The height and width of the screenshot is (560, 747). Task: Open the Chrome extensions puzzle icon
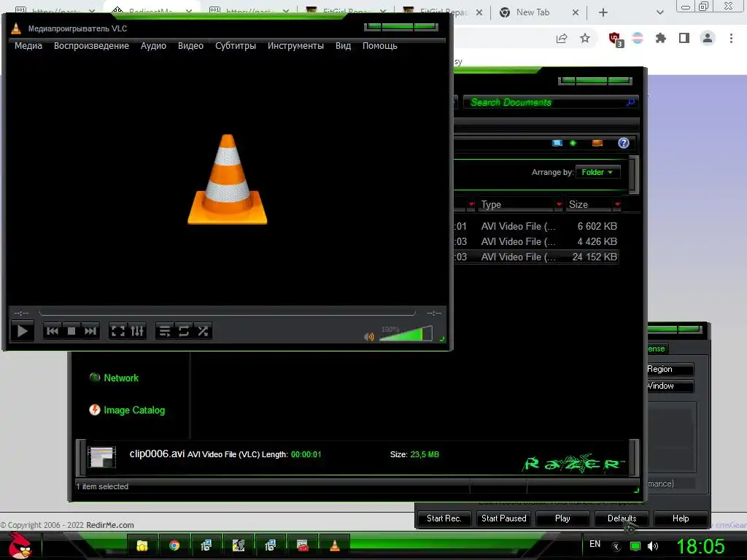click(661, 38)
